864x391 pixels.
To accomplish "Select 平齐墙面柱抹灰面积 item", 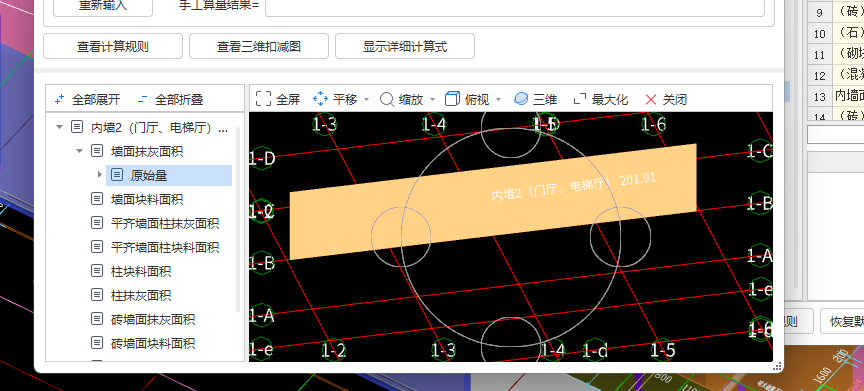I will (165, 224).
